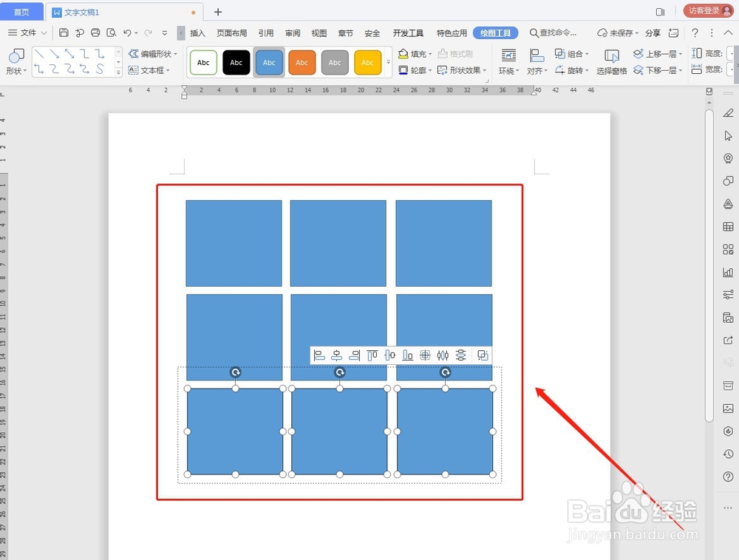This screenshot has height=560, width=739.
Task: Click the 未保存 unsaved status button
Action: point(617,33)
